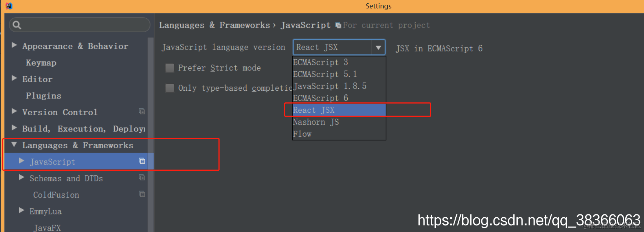Viewport: 644px width, 232px height.
Task: Toggle Only type-based completion checkbox
Action: coord(170,88)
